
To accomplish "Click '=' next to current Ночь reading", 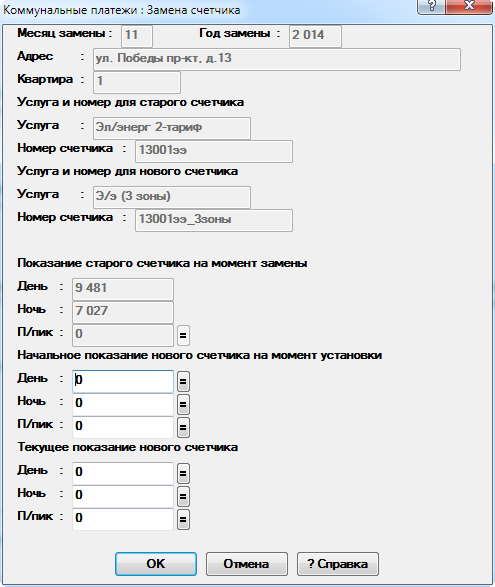I will click(183, 496).
